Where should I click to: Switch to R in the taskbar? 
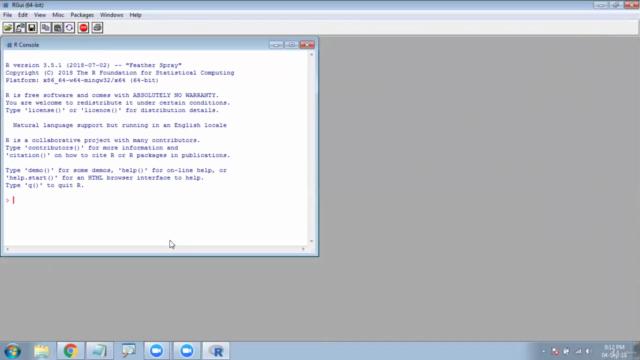tap(216, 351)
